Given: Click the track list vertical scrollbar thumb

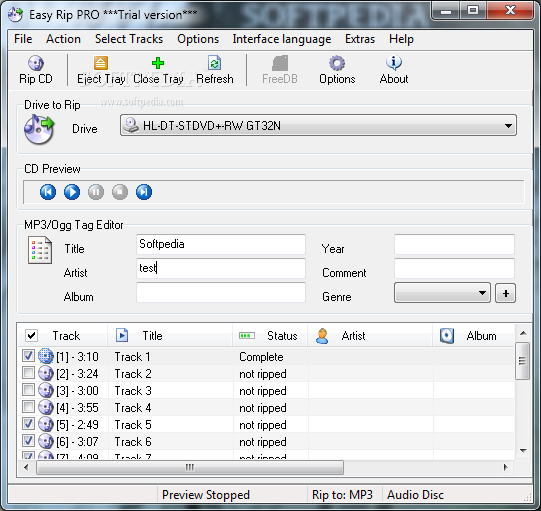Looking at the screenshot, I should click(x=523, y=361).
